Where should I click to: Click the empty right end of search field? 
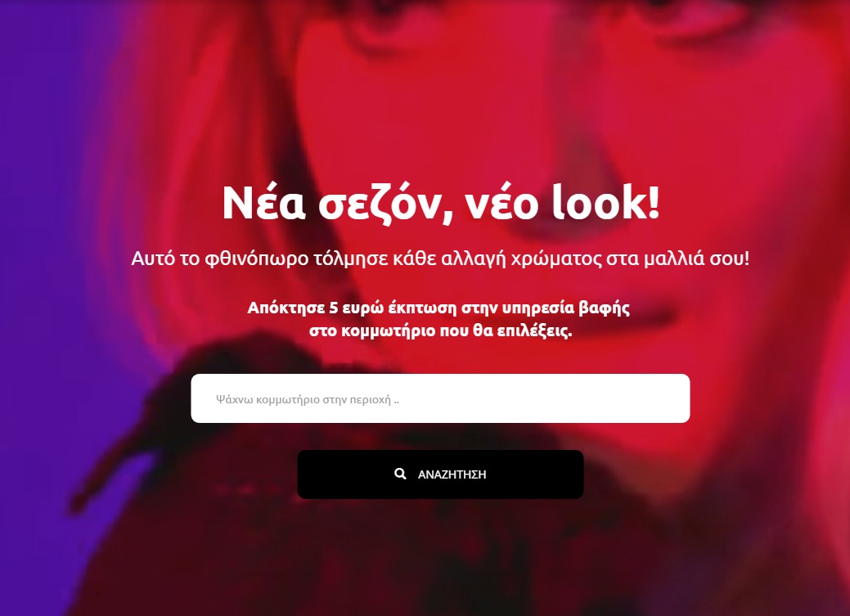[x=623, y=398]
